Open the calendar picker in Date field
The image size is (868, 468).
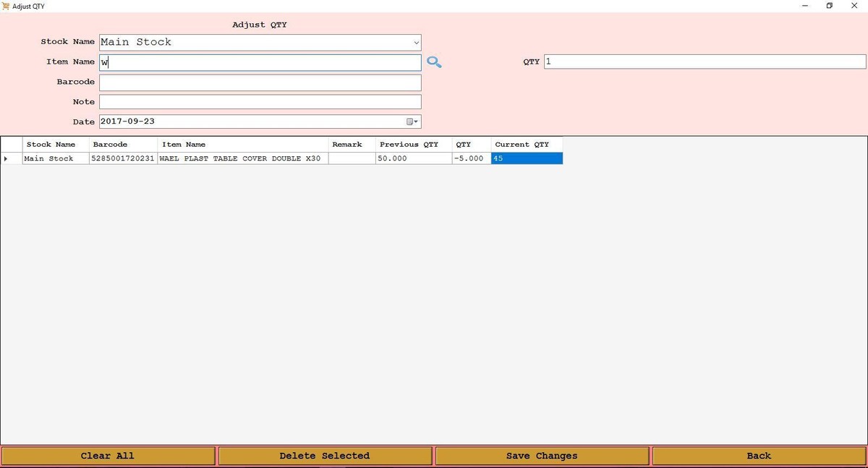412,122
